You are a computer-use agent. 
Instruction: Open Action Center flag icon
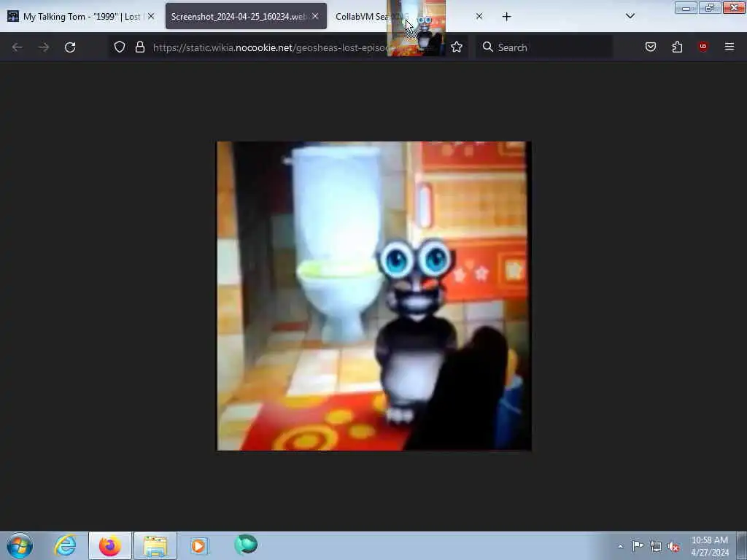tap(638, 546)
